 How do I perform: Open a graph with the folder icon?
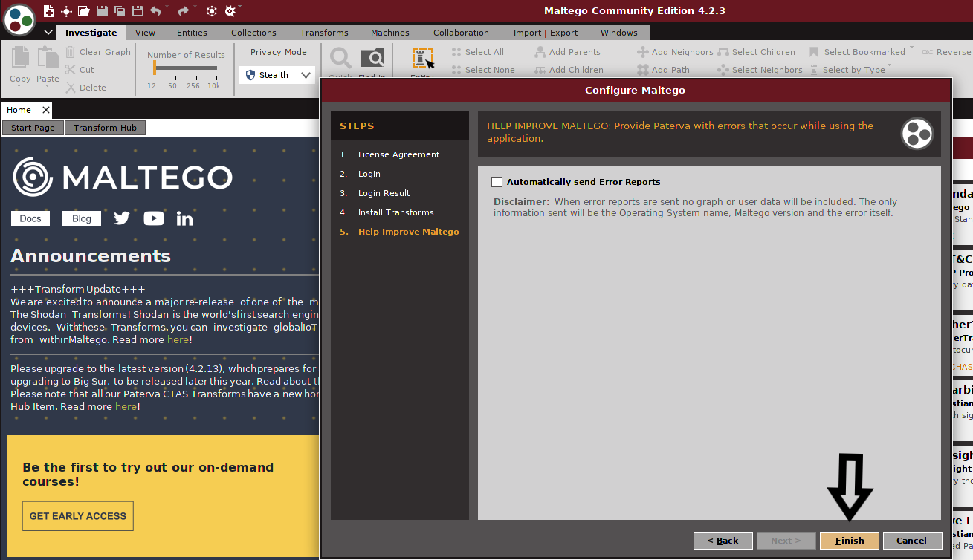[x=84, y=11]
